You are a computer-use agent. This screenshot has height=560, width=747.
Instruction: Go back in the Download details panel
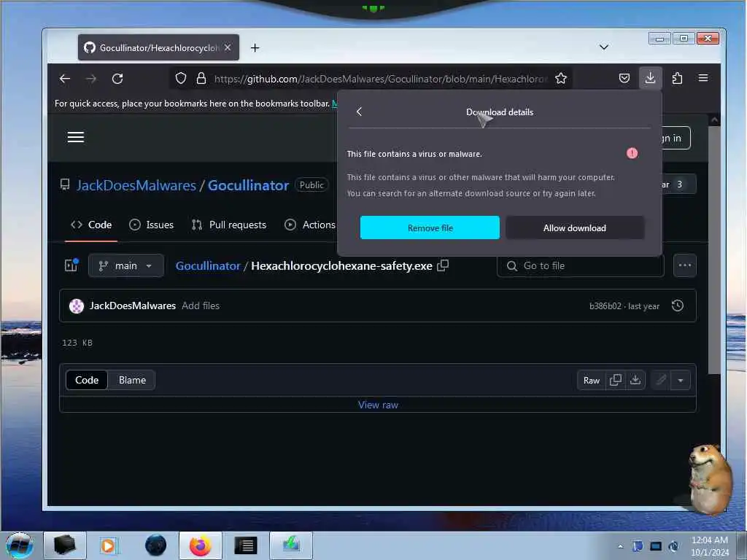click(x=359, y=112)
